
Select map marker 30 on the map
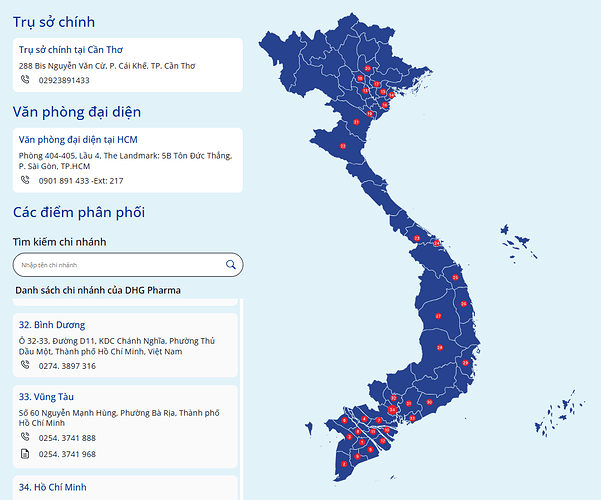click(x=429, y=402)
